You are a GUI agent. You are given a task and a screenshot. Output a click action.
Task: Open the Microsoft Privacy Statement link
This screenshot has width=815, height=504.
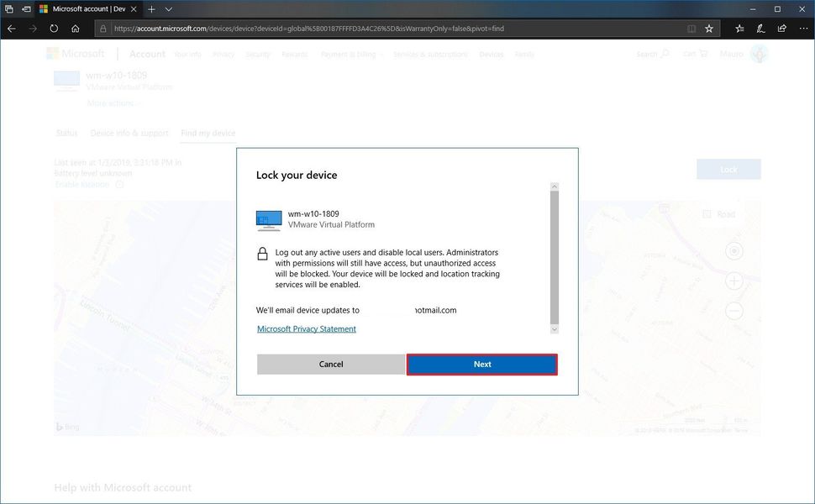click(306, 328)
